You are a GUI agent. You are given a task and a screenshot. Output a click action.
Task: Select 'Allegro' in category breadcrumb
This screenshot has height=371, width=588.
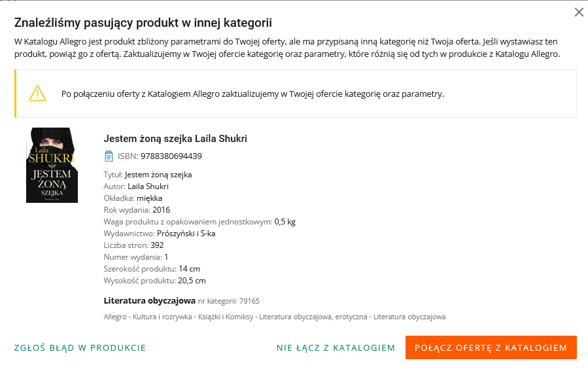115,317
